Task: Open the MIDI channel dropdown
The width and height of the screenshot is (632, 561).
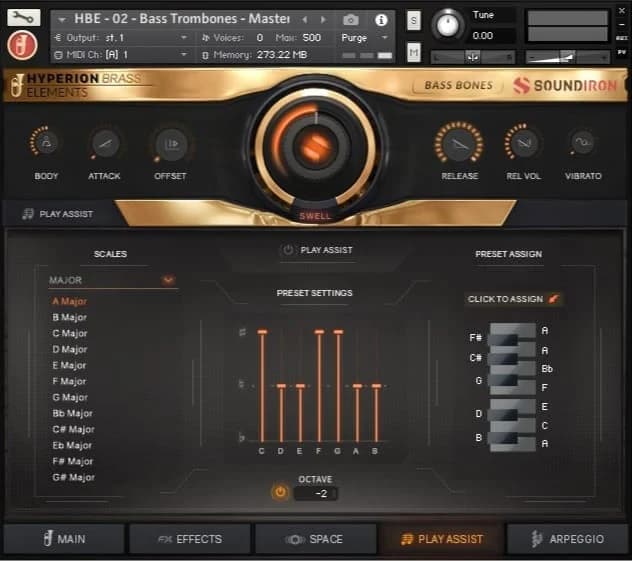Action: (183, 54)
